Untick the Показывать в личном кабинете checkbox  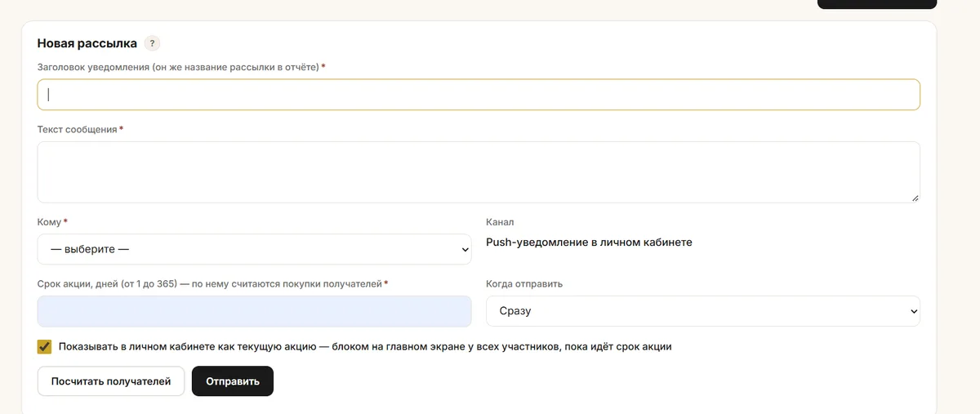44,346
